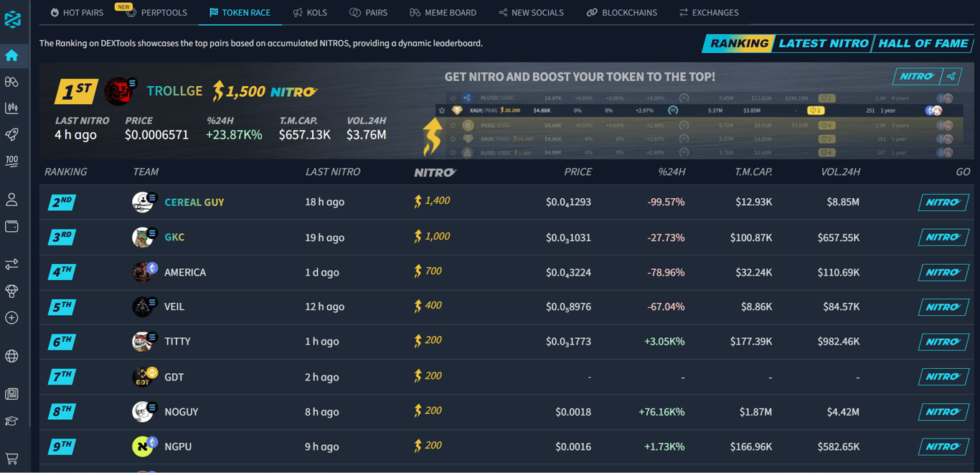Image resolution: width=980 pixels, height=473 pixels.
Task: Open the NOGUY token link
Action: point(182,412)
